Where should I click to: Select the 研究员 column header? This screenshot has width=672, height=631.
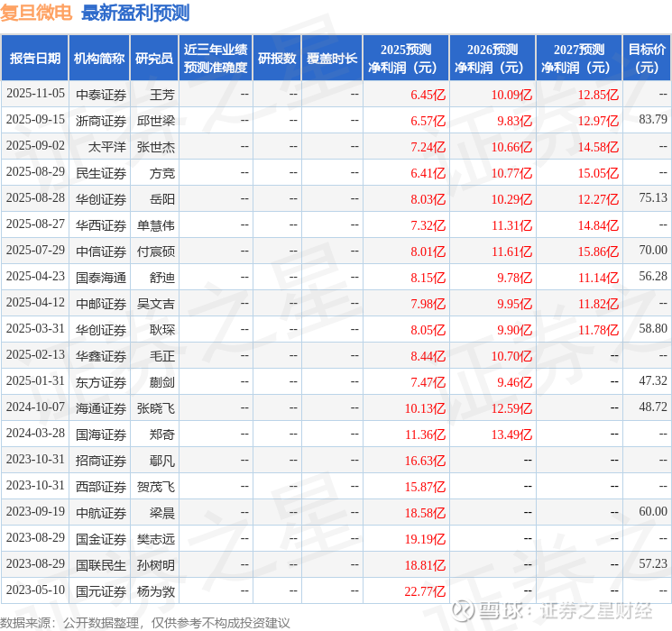(x=154, y=59)
